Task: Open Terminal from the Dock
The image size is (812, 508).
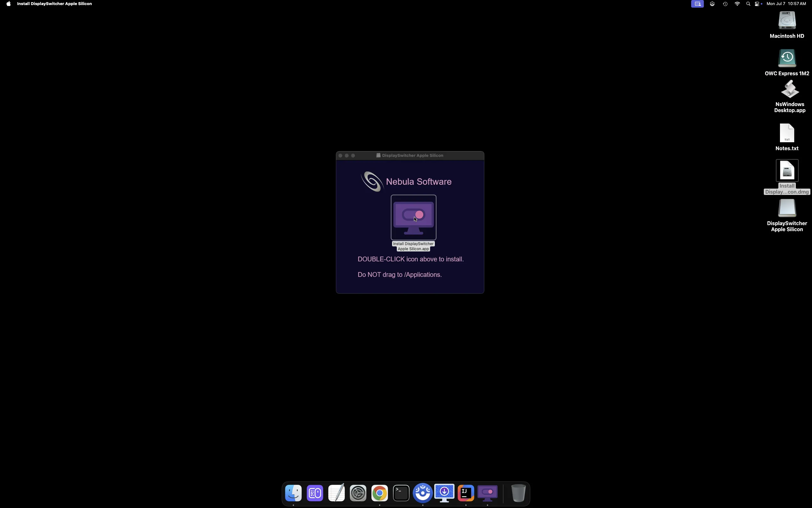Action: click(401, 493)
